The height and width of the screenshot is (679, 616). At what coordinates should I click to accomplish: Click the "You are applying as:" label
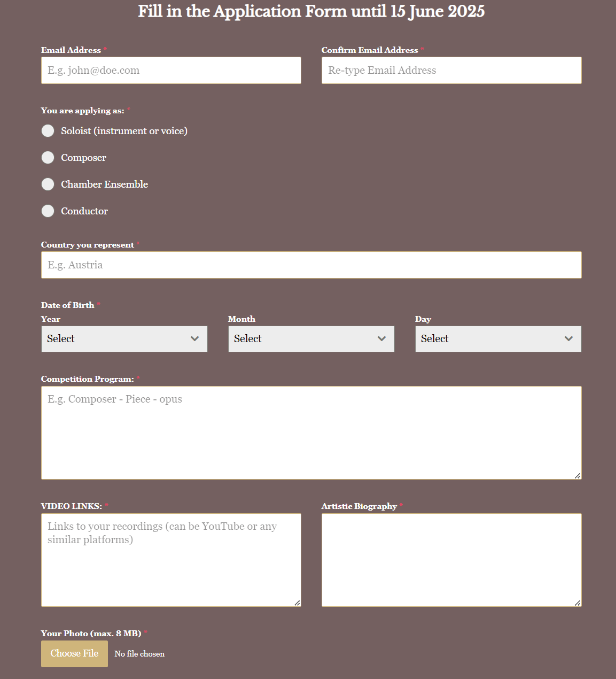[83, 111]
